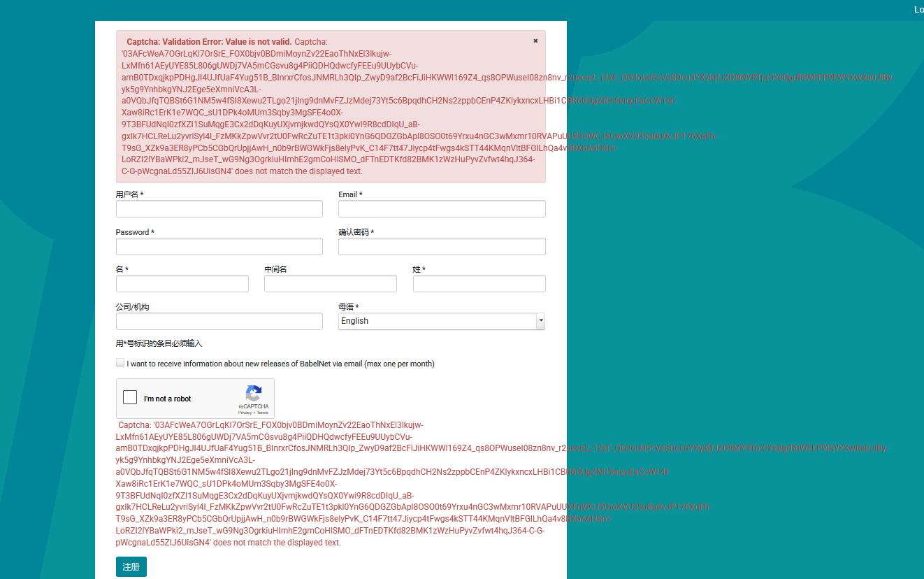Click the 中间名 middle name field
924x579 pixels.
pos(331,283)
